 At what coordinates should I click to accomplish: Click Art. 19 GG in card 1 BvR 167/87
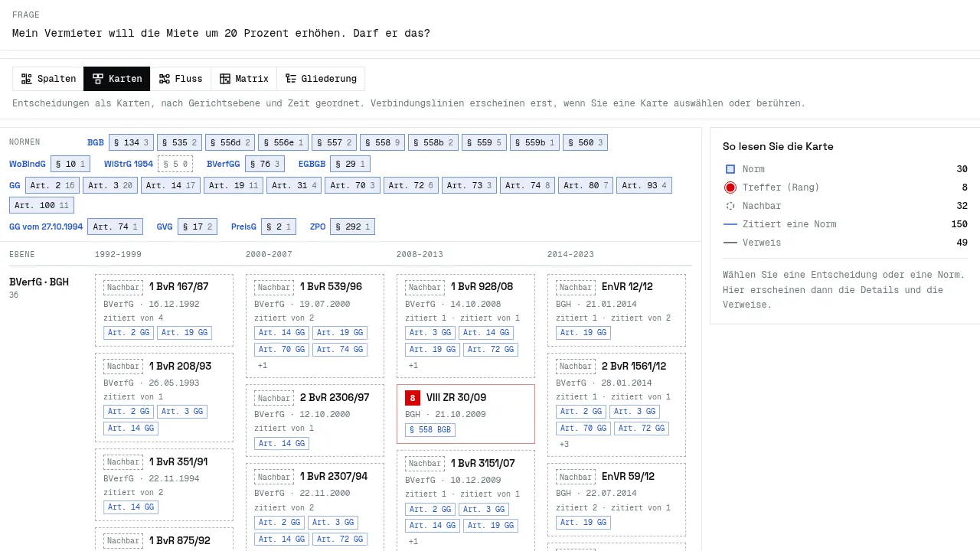click(185, 333)
